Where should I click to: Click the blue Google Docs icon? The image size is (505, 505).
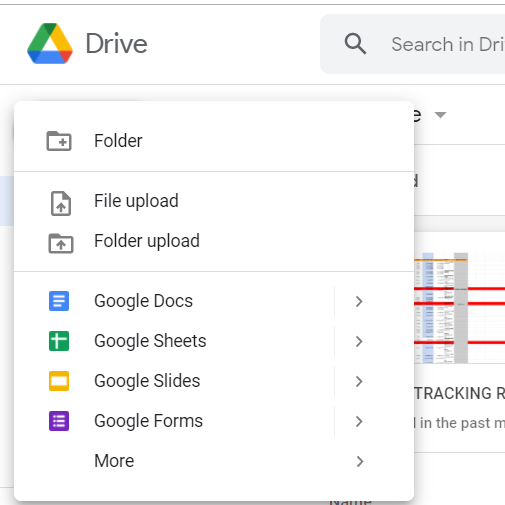coord(59,301)
